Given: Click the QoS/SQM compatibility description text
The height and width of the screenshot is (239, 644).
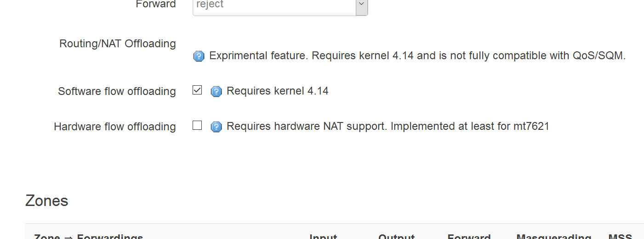Looking at the screenshot, I should (x=417, y=56).
